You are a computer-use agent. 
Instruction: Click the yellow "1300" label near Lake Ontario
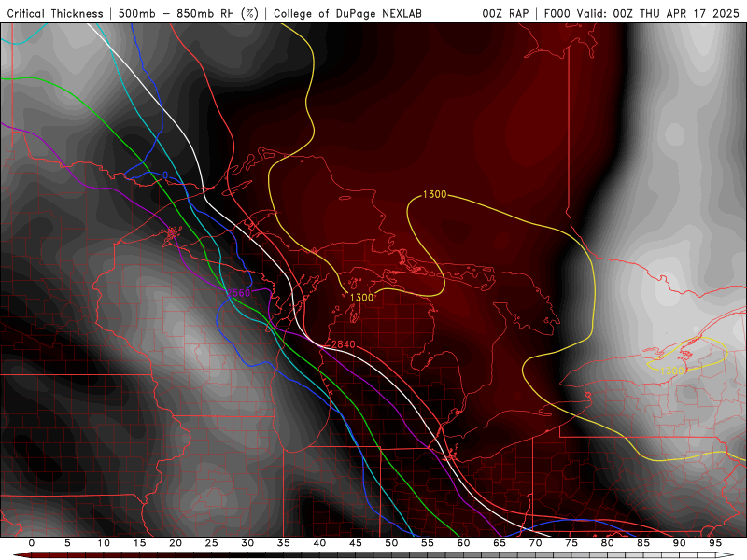[672, 371]
